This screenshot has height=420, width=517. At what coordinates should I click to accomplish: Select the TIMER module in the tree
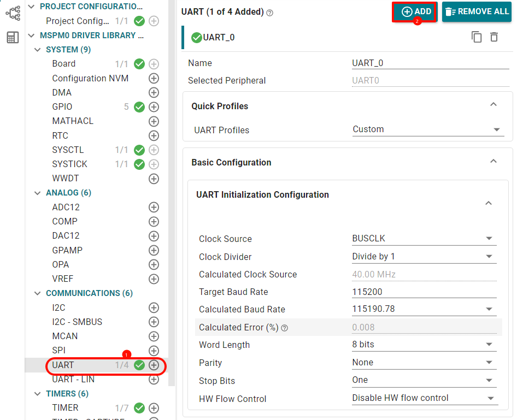point(65,408)
